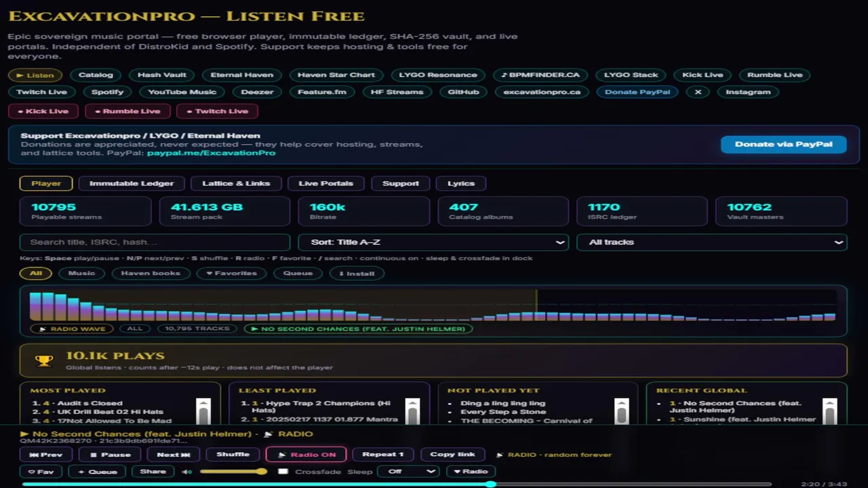Toggle Radio ON button
Image resolution: width=868 pixels, height=488 pixels.
tap(307, 455)
